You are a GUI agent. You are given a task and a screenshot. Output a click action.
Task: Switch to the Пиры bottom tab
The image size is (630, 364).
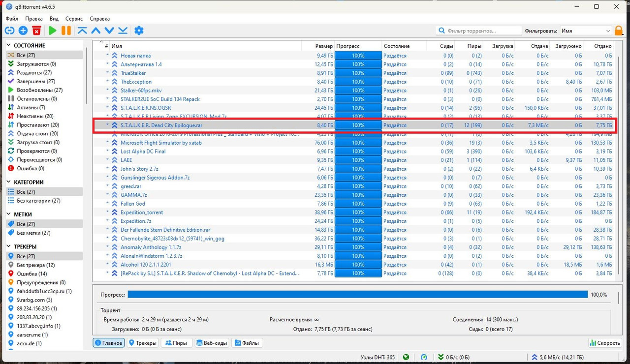pyautogui.click(x=176, y=343)
